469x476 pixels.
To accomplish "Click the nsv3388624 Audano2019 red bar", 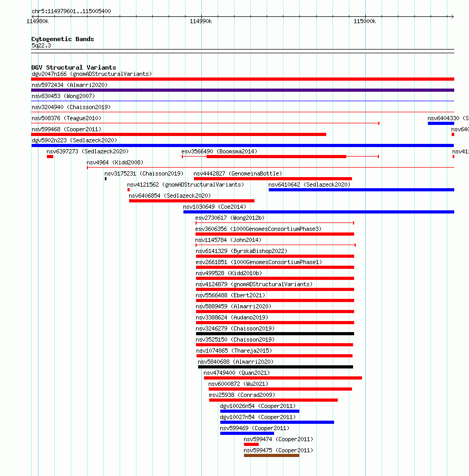I will coord(275,323).
